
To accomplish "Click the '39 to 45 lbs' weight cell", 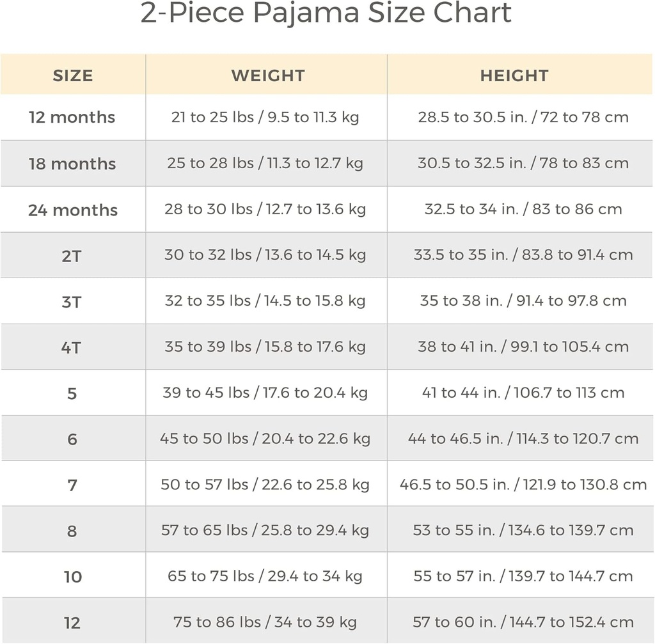I will click(265, 393).
